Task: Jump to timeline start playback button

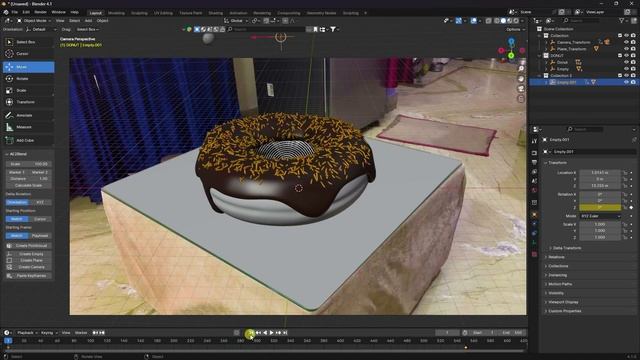Action: (x=250, y=333)
